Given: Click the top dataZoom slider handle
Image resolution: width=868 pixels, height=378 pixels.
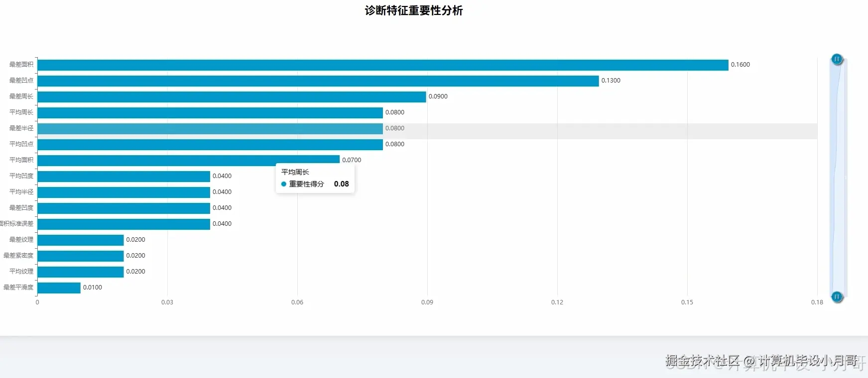Looking at the screenshot, I should click(837, 59).
